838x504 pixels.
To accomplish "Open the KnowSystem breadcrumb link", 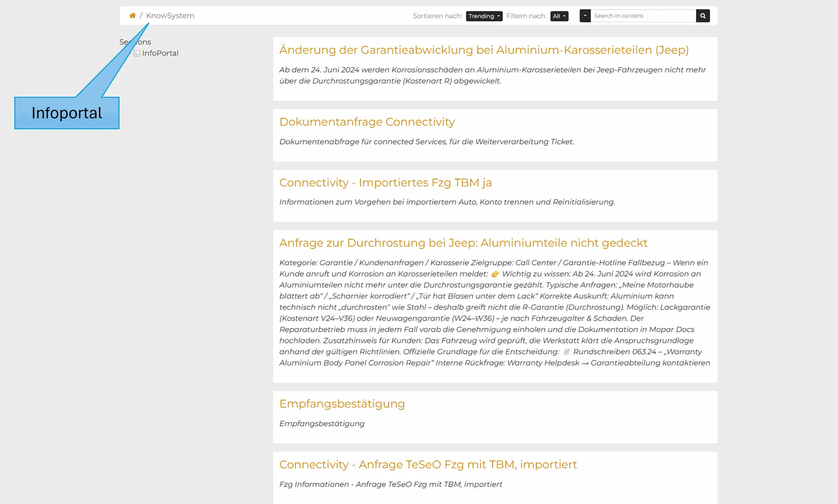I will tap(170, 16).
